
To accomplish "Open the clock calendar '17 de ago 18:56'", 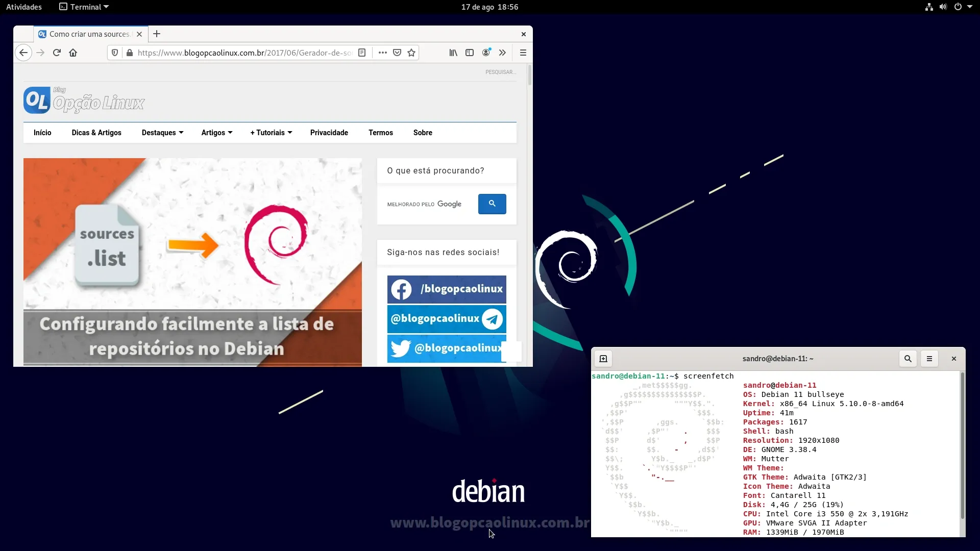I will 489,7.
